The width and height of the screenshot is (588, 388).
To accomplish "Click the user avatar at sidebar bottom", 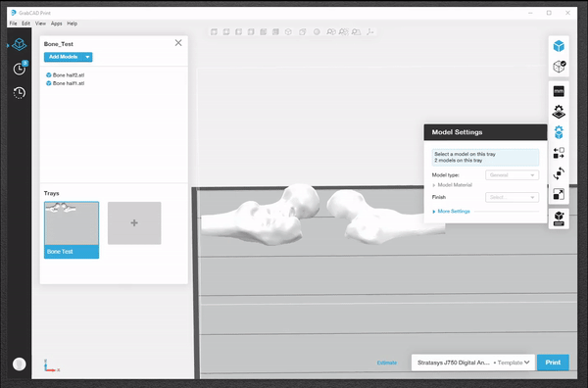I will (20, 364).
